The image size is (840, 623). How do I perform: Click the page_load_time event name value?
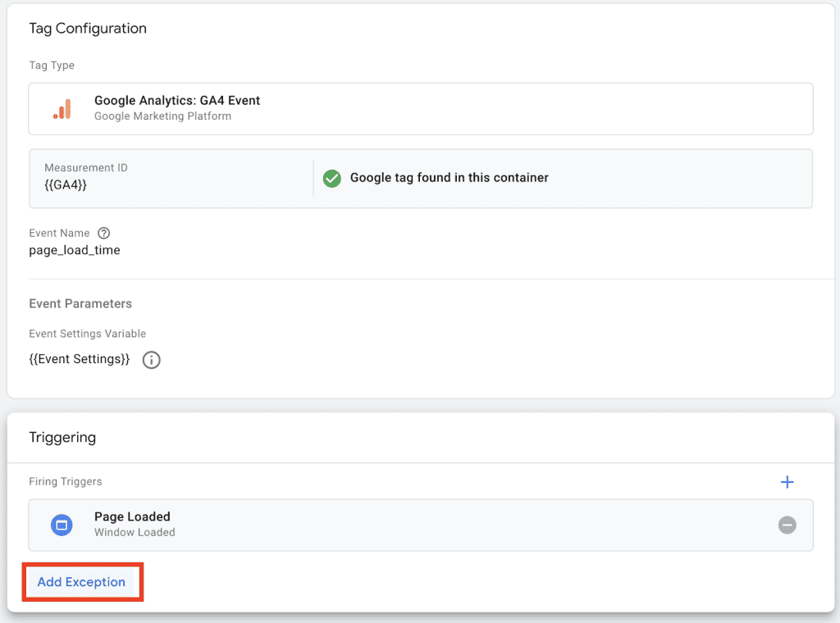[74, 250]
